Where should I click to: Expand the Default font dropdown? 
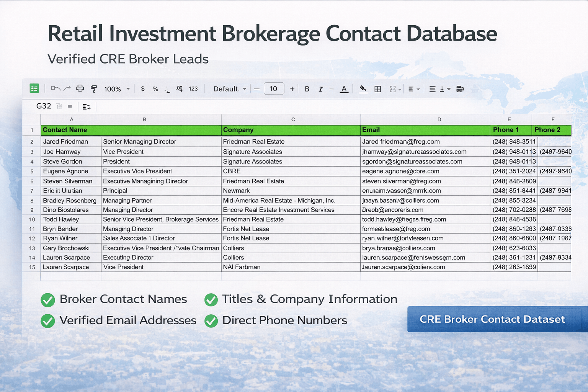pos(230,89)
